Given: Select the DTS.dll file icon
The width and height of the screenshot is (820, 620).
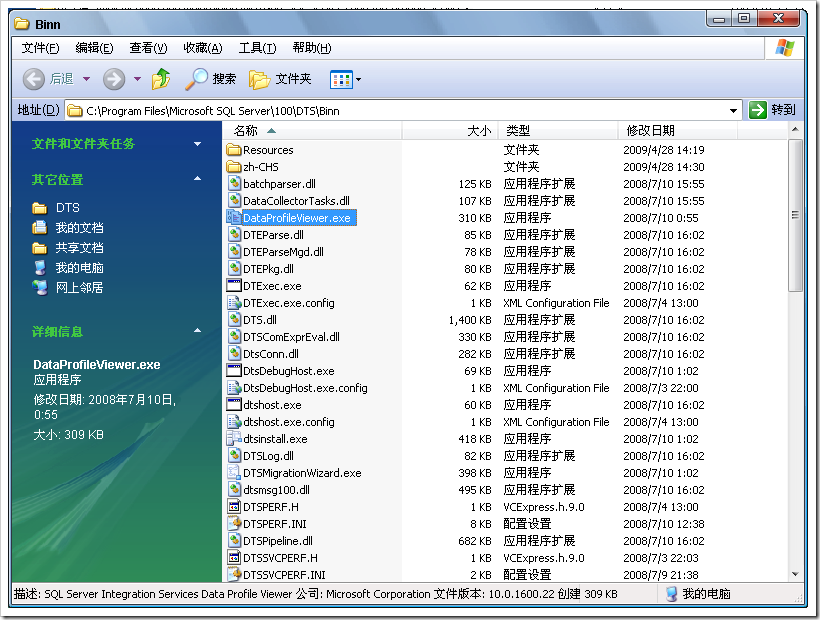Looking at the screenshot, I should coord(234,319).
